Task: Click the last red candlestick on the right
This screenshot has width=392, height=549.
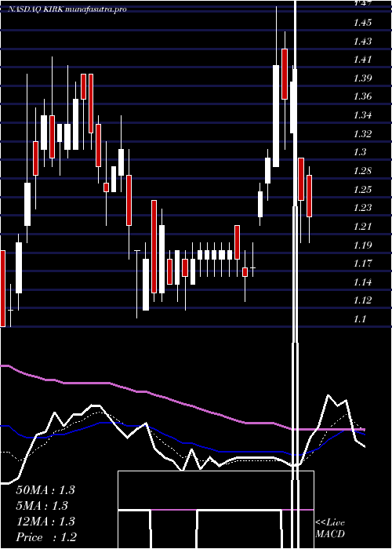Action: pyautogui.click(x=309, y=196)
